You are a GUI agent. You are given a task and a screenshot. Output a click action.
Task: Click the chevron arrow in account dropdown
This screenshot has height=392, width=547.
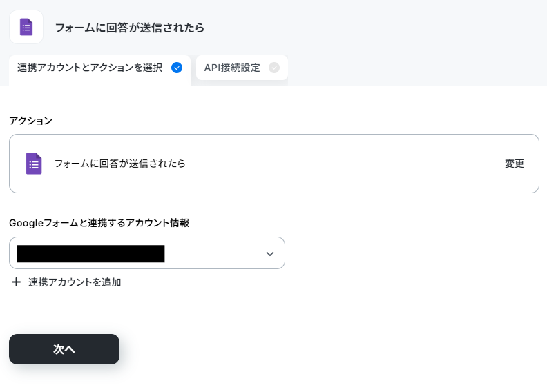click(x=270, y=254)
